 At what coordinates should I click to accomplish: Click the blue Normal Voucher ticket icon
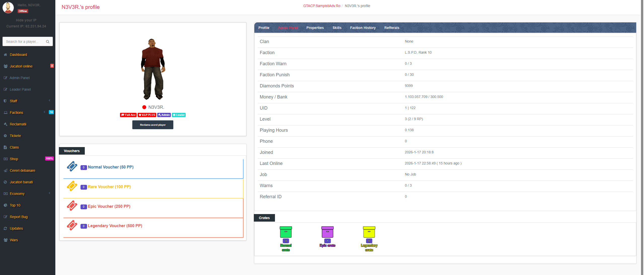coord(72,166)
